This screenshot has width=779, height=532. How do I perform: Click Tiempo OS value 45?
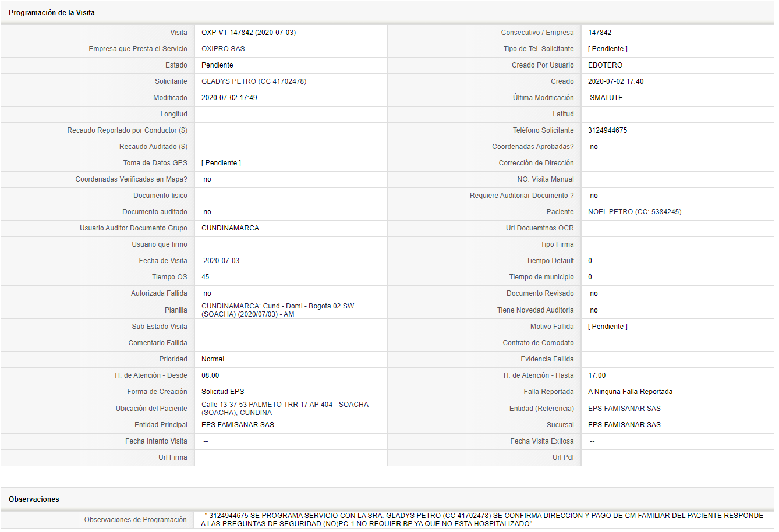(206, 277)
